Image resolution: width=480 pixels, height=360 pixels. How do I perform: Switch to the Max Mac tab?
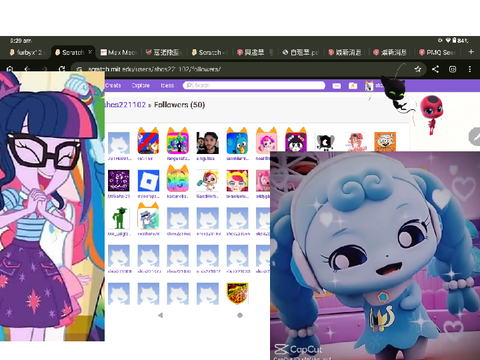click(119, 52)
